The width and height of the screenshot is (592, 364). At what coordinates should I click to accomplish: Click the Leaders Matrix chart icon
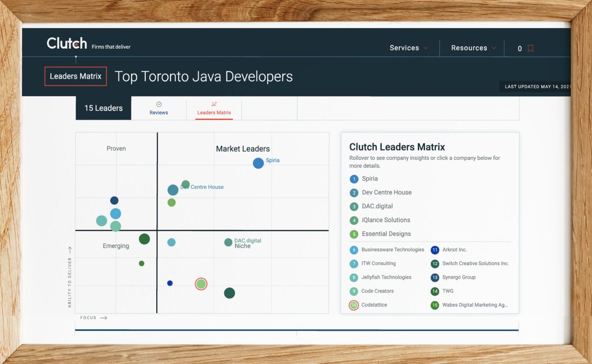tap(214, 104)
